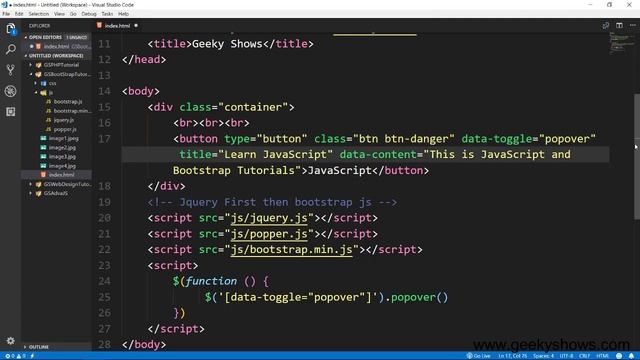The image size is (640, 360).
Task: Click the Open Changes icon in the editor title bar
Action: point(606,26)
